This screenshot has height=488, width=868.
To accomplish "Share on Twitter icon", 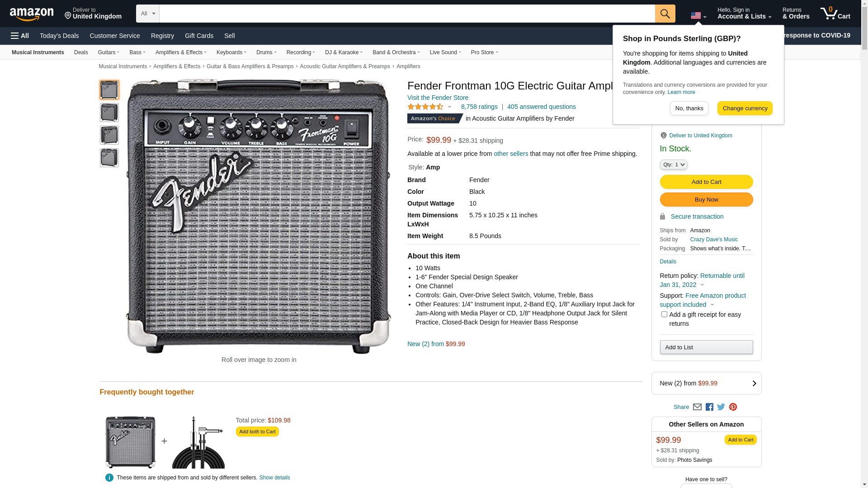I will coord(721,407).
